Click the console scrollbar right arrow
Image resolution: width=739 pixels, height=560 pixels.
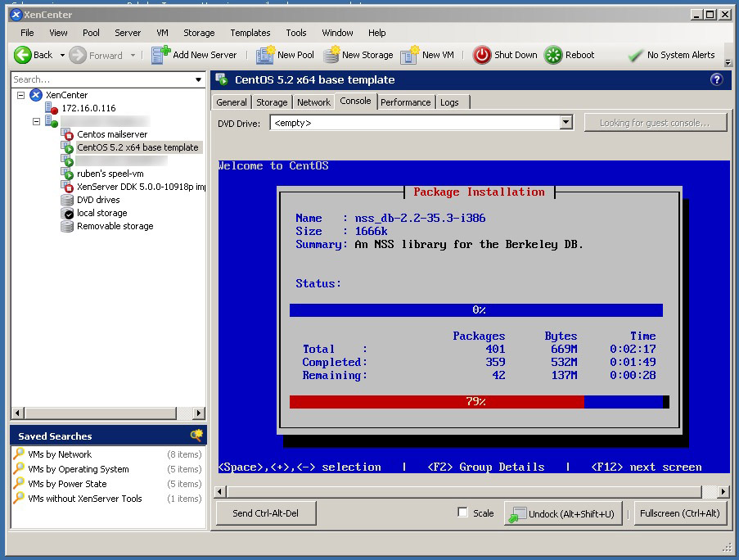point(723,492)
